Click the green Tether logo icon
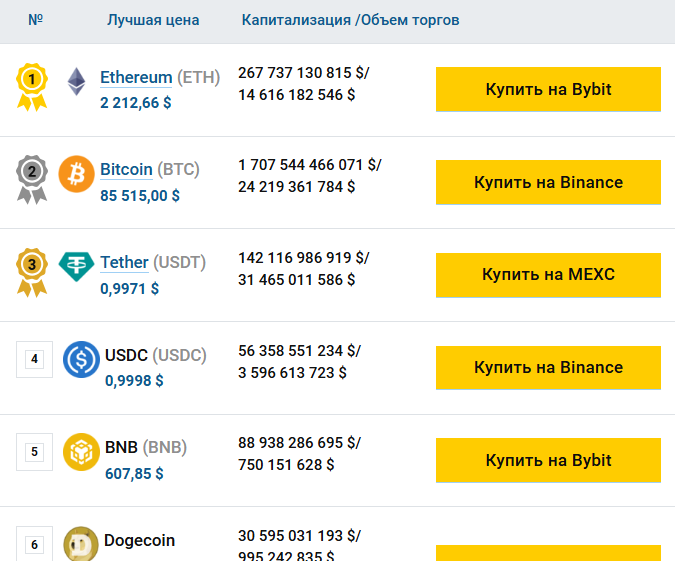The height and width of the screenshot is (561, 675). tap(77, 265)
